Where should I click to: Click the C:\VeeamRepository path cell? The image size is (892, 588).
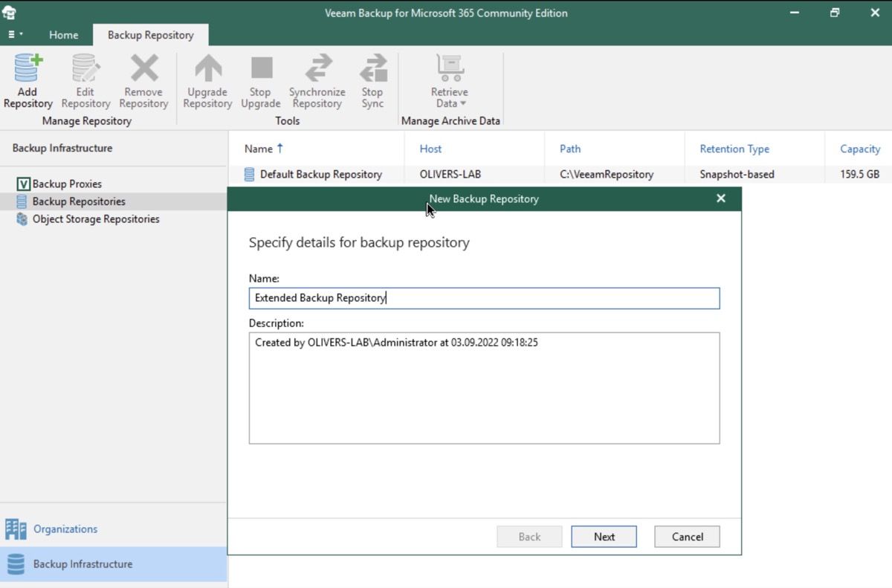tap(607, 175)
